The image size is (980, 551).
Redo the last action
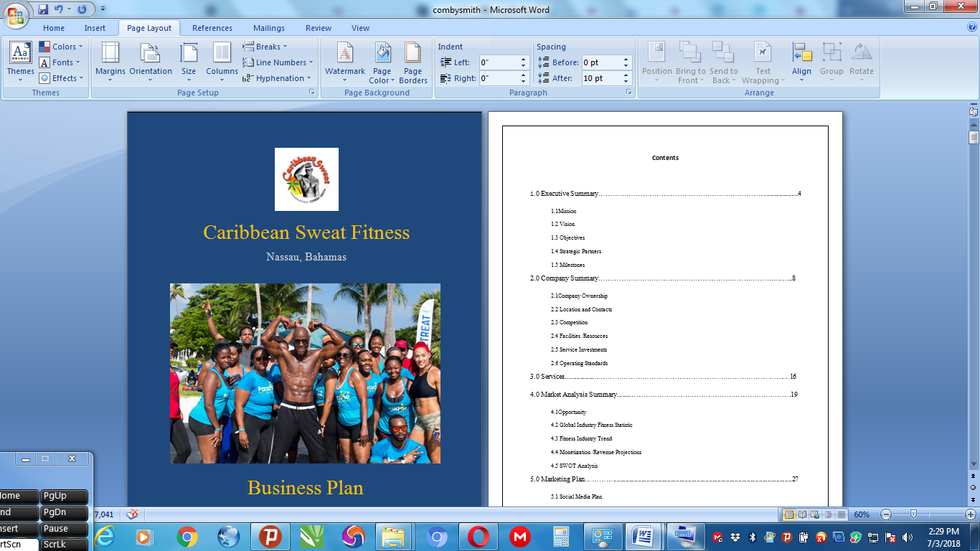pos(81,9)
